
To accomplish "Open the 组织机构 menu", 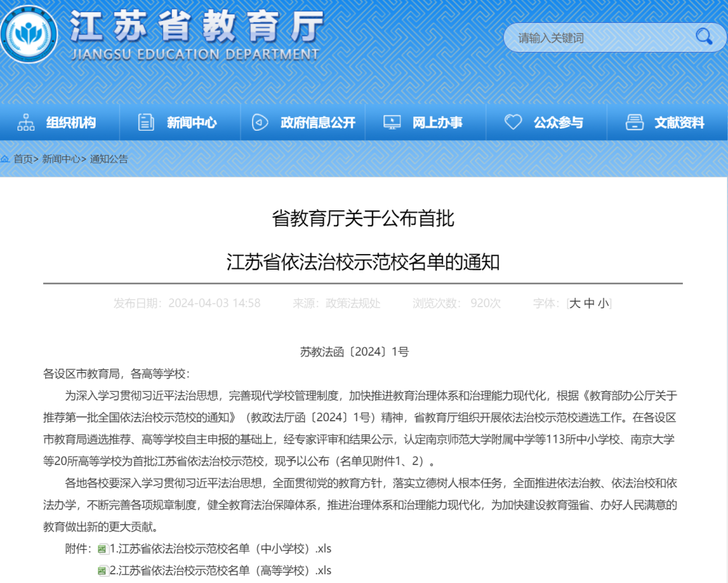I will (x=71, y=123).
